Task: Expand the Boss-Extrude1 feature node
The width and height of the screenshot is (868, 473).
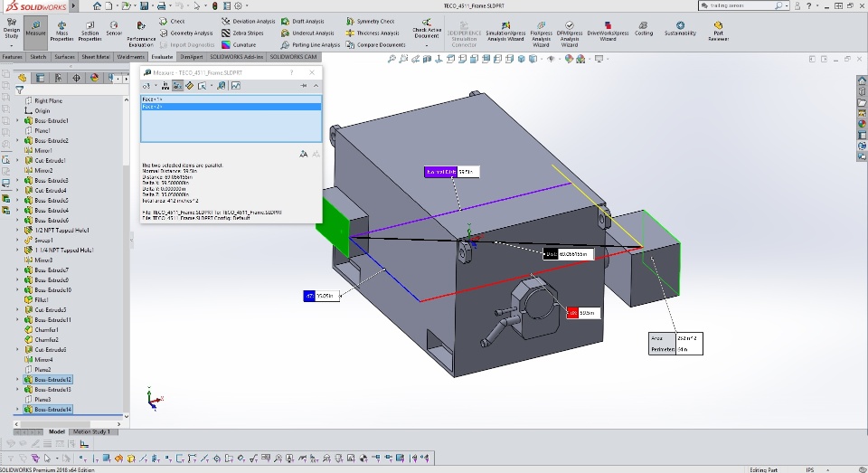Action: pyautogui.click(x=17, y=120)
